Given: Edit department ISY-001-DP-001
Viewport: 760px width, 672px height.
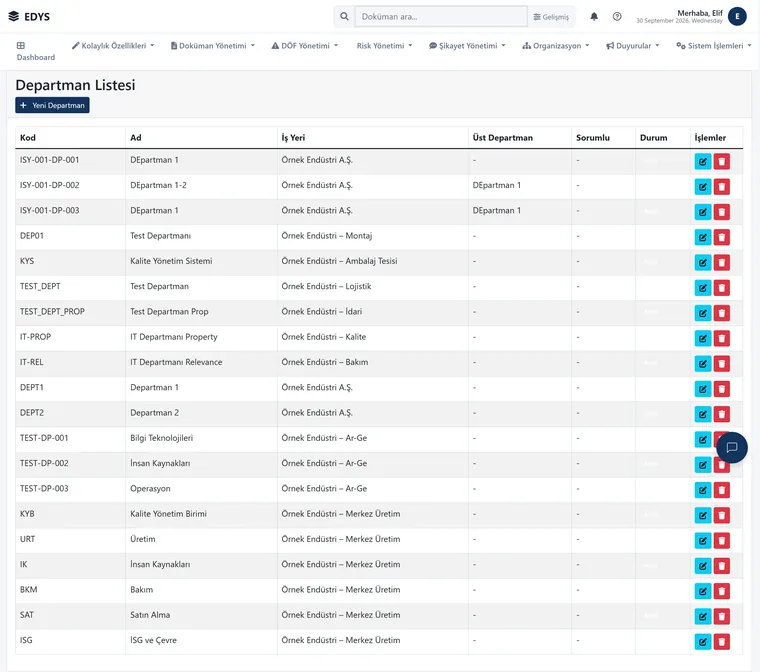Looking at the screenshot, I should click(702, 161).
